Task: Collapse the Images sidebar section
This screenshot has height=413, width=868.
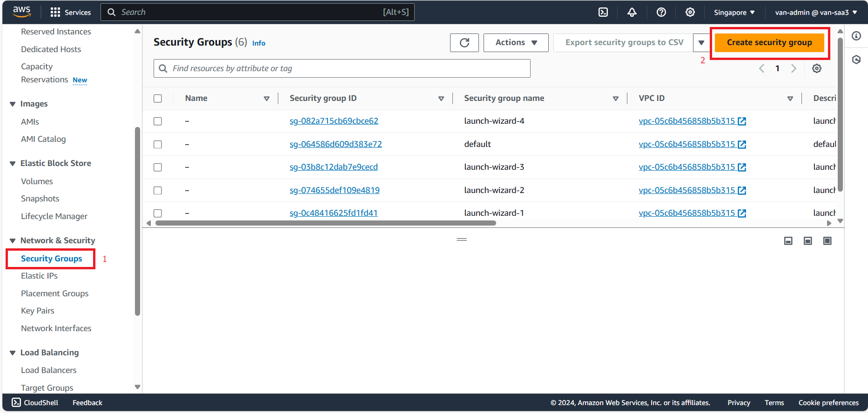Action: (x=13, y=104)
